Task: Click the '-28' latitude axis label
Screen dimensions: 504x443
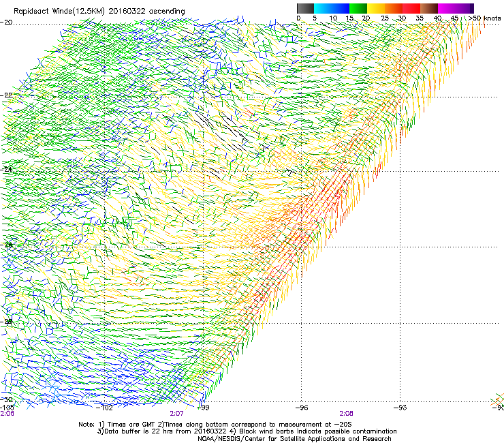Action: [x=6, y=322]
